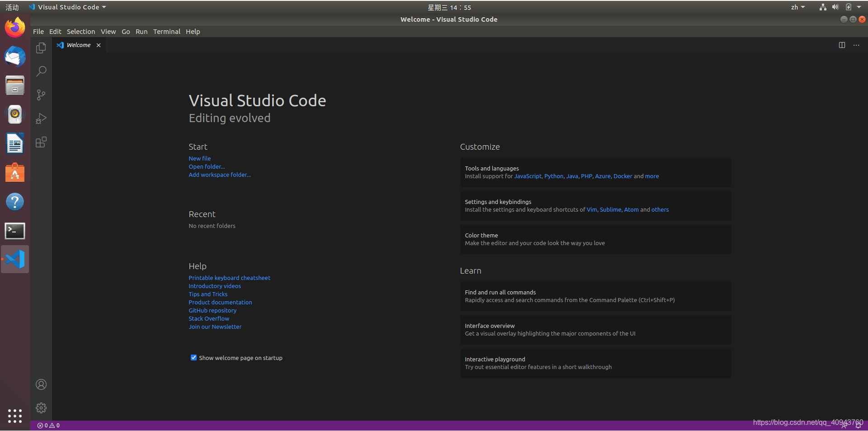Expand the Visual Studio Code app menu
The image size is (868, 431).
pyautogui.click(x=67, y=7)
